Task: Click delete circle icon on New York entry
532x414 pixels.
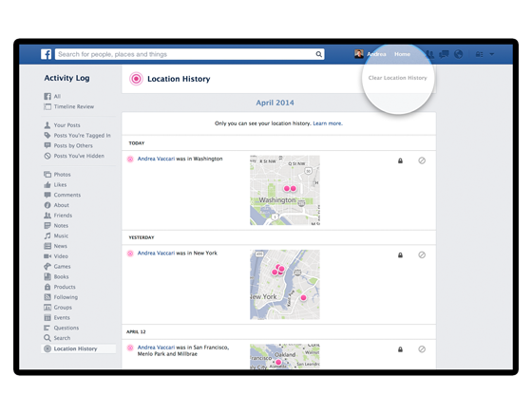Action: (422, 254)
